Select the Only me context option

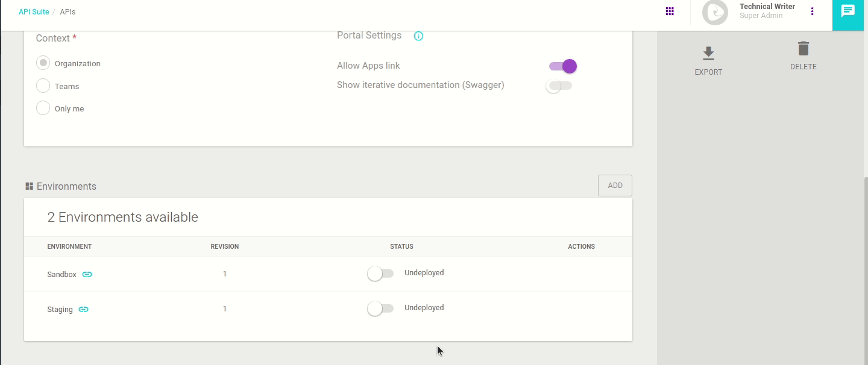[x=43, y=108]
